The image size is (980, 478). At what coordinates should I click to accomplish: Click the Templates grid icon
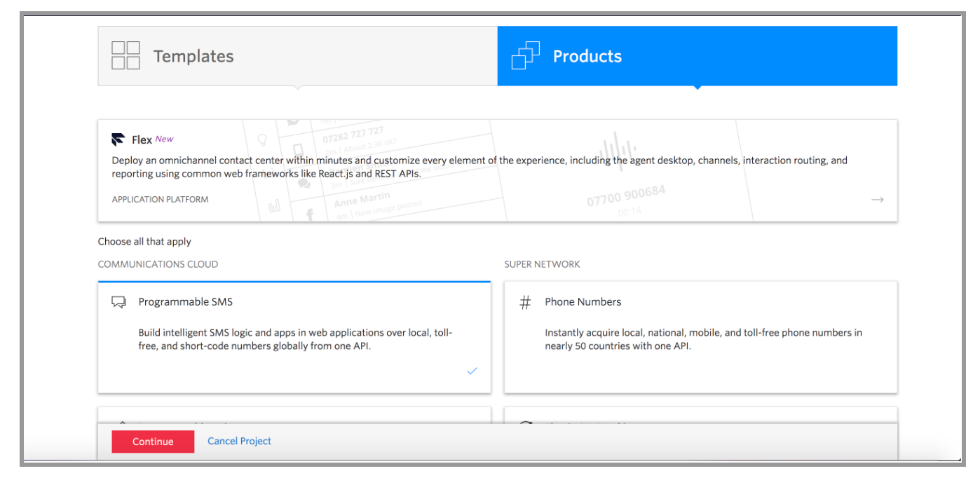[x=126, y=55]
